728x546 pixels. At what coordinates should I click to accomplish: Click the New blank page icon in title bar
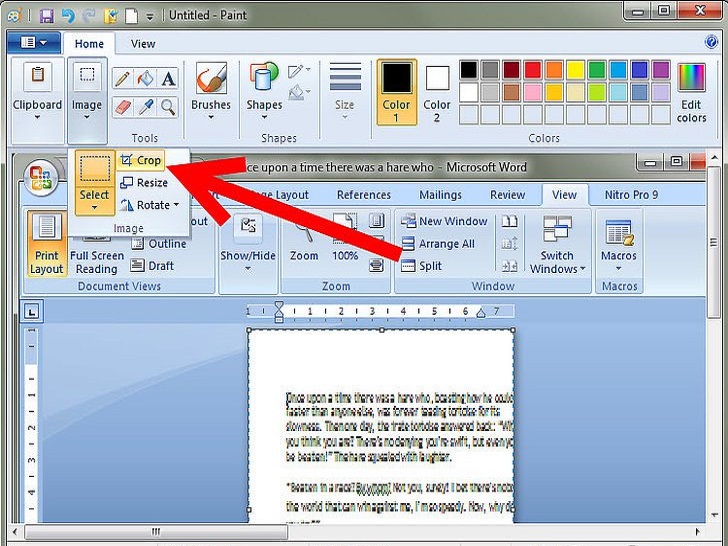click(132, 16)
